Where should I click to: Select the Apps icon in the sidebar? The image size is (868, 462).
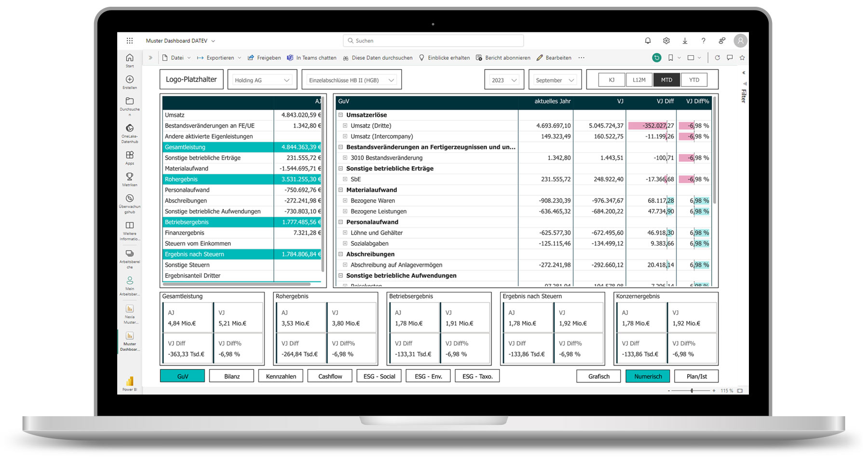(129, 155)
